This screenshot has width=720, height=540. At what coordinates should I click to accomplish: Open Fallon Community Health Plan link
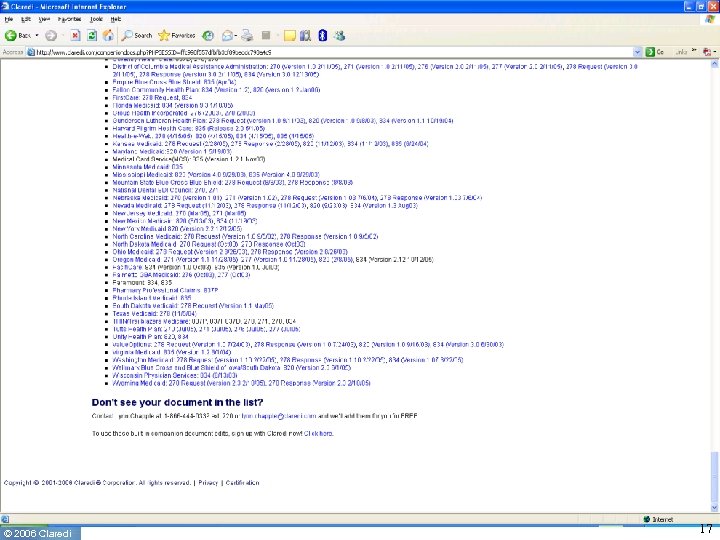click(x=216, y=90)
